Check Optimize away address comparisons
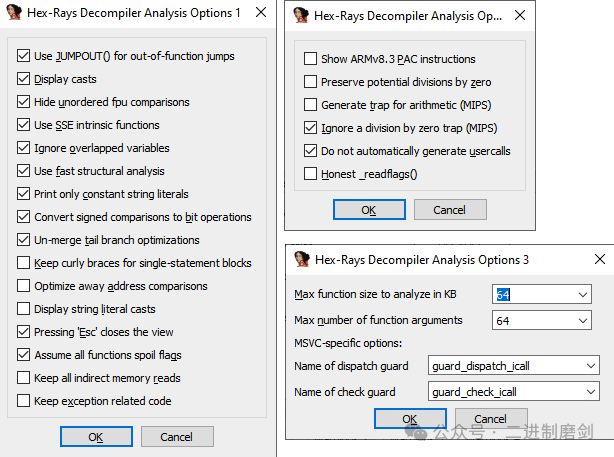Screen dimensions: 614x457 coord(23,286)
